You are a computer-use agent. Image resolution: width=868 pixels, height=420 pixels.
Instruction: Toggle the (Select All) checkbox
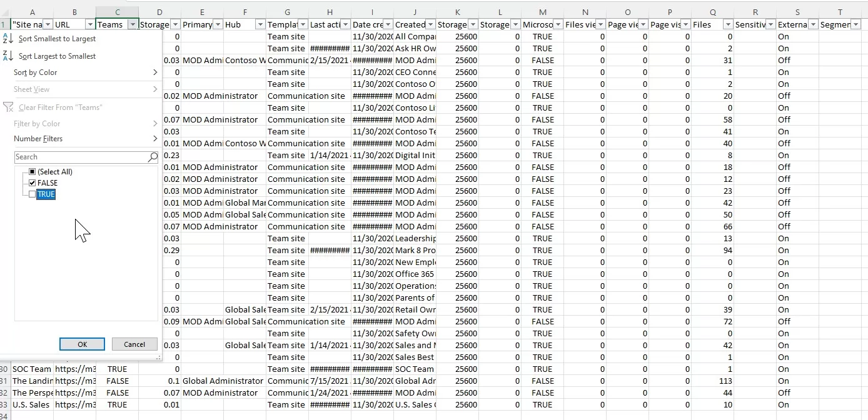click(32, 172)
